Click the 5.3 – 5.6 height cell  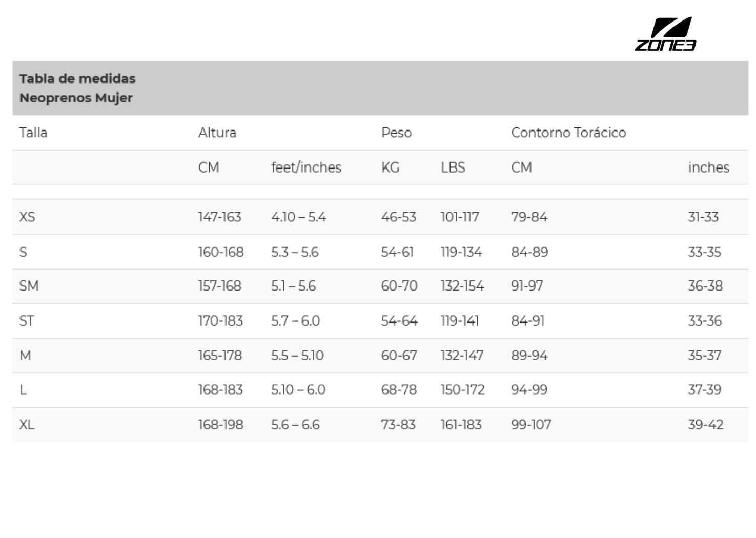coord(295,252)
